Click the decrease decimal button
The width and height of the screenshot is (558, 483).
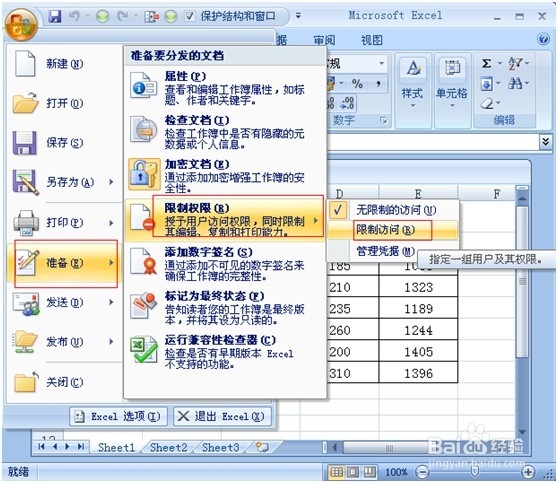point(347,104)
